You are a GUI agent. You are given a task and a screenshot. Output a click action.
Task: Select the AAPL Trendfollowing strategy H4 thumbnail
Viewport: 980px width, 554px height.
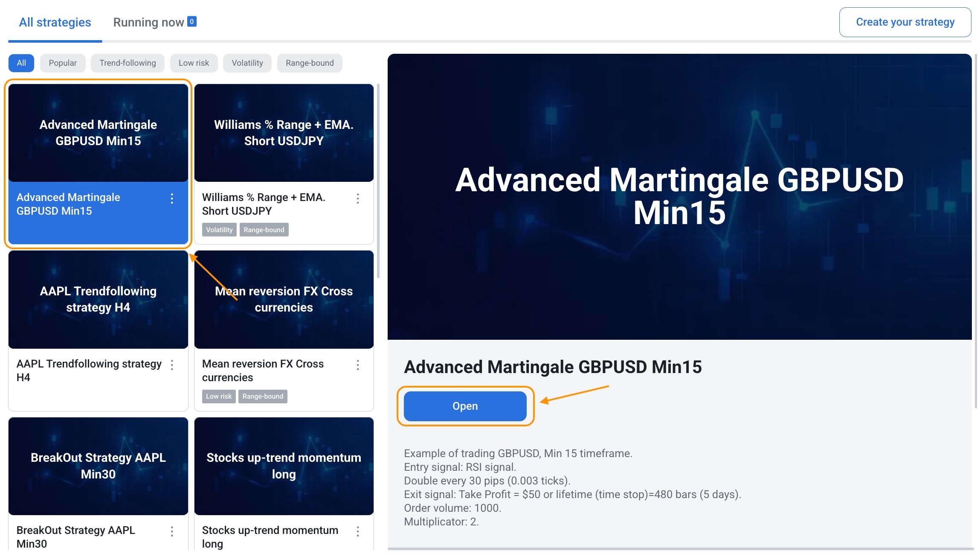click(x=98, y=300)
